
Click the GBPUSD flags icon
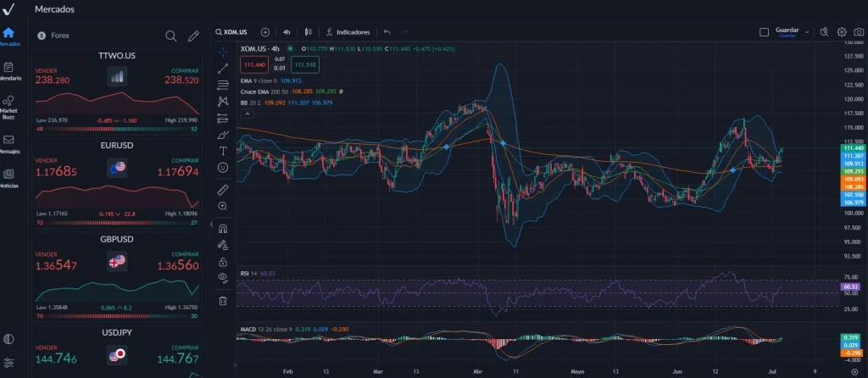[x=117, y=261]
